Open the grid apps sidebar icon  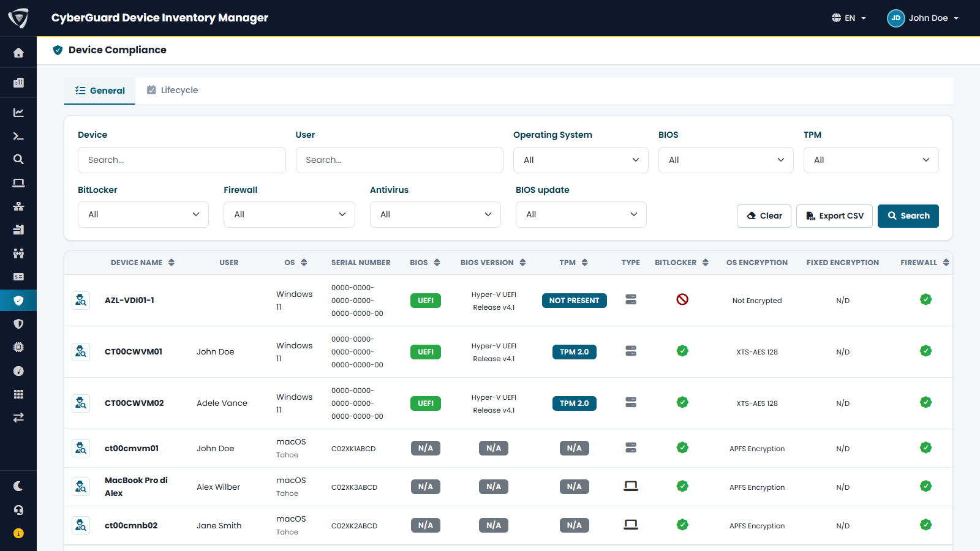tap(18, 394)
